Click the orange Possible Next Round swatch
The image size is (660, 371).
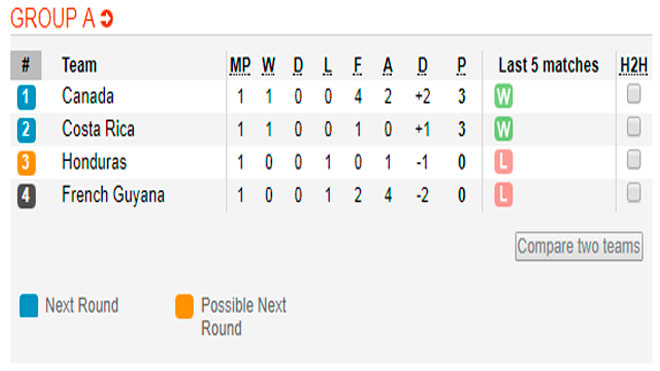184,306
